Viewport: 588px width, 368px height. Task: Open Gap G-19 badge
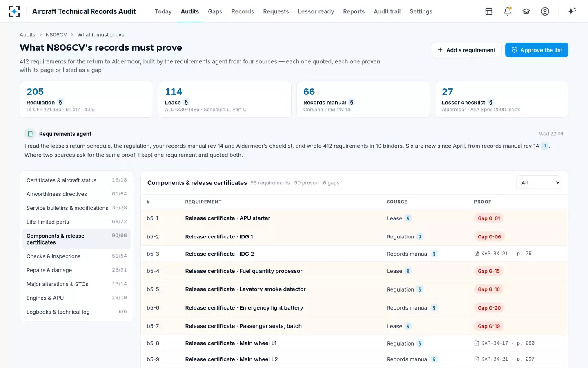489,326
